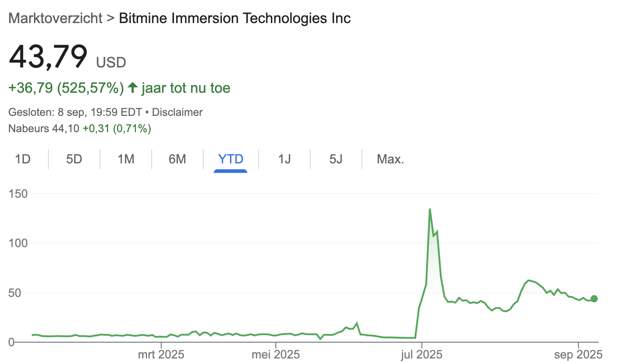Image resolution: width=644 pixels, height=363 pixels.
Task: Select the 5D time range tab
Action: (74, 159)
